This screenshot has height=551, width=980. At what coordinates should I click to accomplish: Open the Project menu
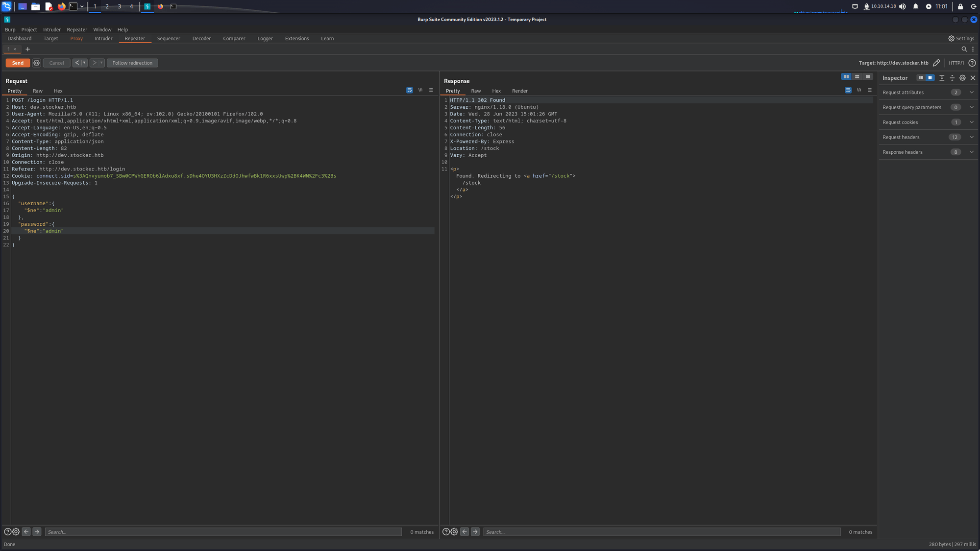click(x=29, y=29)
